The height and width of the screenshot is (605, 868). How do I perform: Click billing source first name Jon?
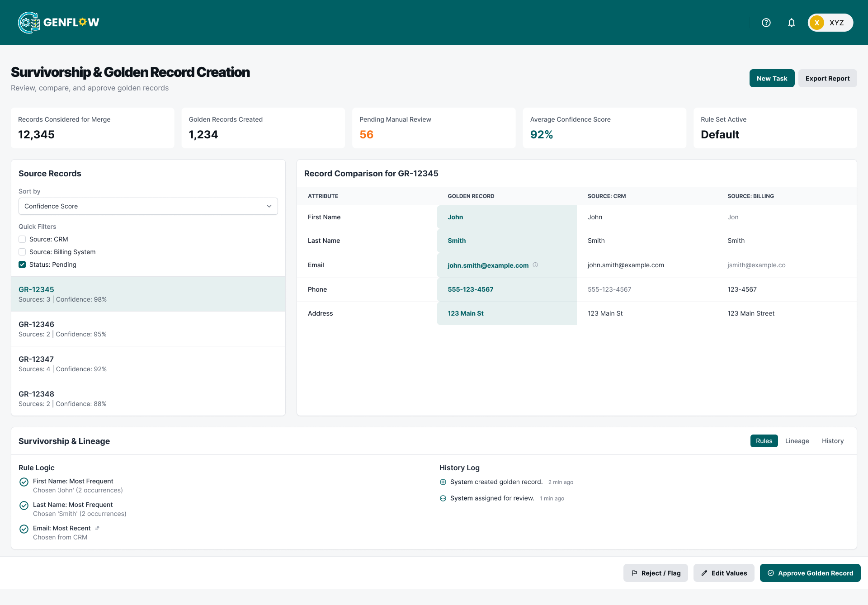click(x=733, y=217)
